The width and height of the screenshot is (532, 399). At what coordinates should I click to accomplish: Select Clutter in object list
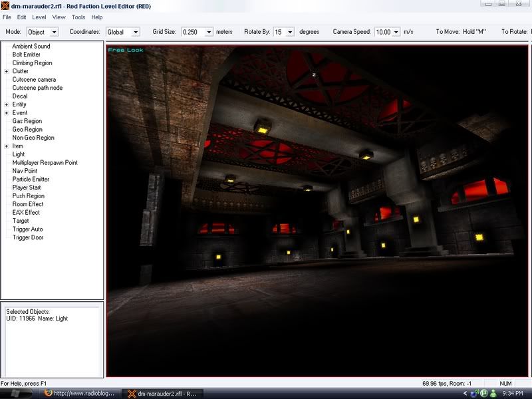click(21, 71)
